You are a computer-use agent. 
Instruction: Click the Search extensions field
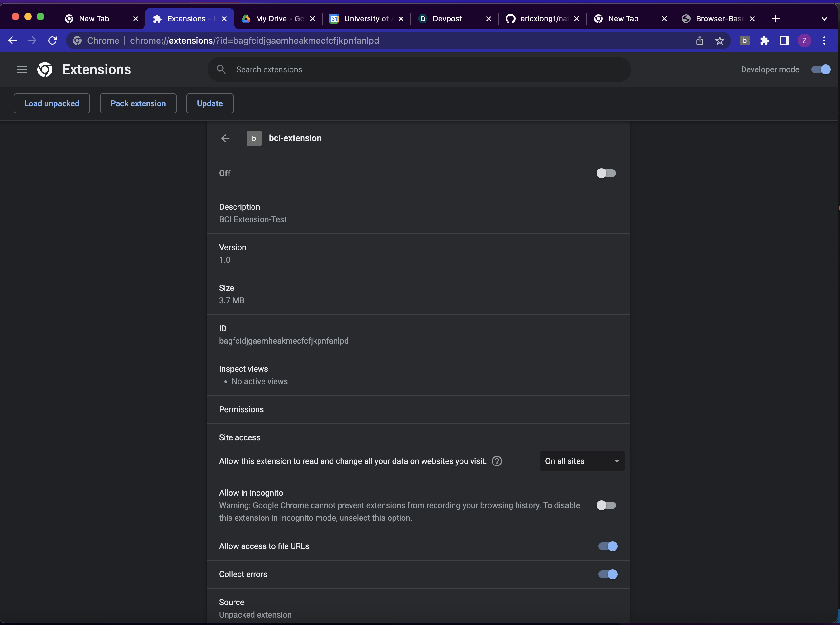click(420, 69)
